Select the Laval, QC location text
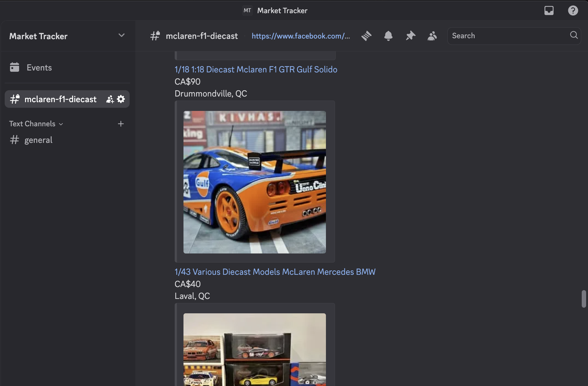Image resolution: width=588 pixels, height=386 pixels. [x=192, y=296]
